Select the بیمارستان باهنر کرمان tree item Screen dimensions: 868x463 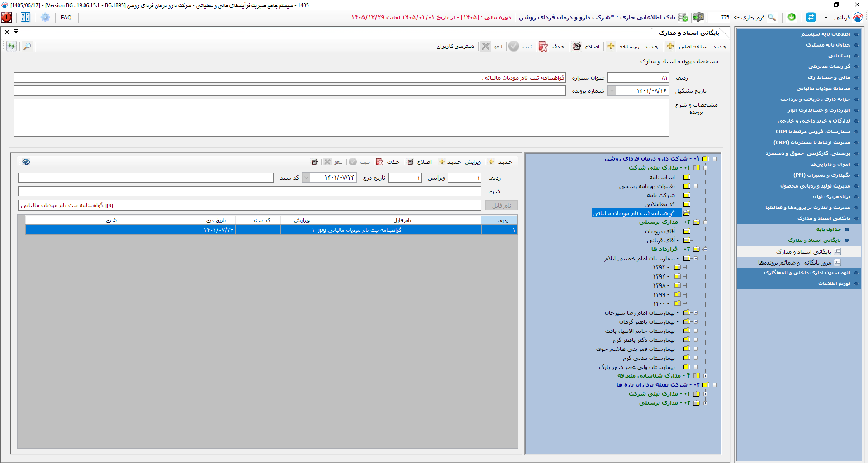[x=649, y=322]
